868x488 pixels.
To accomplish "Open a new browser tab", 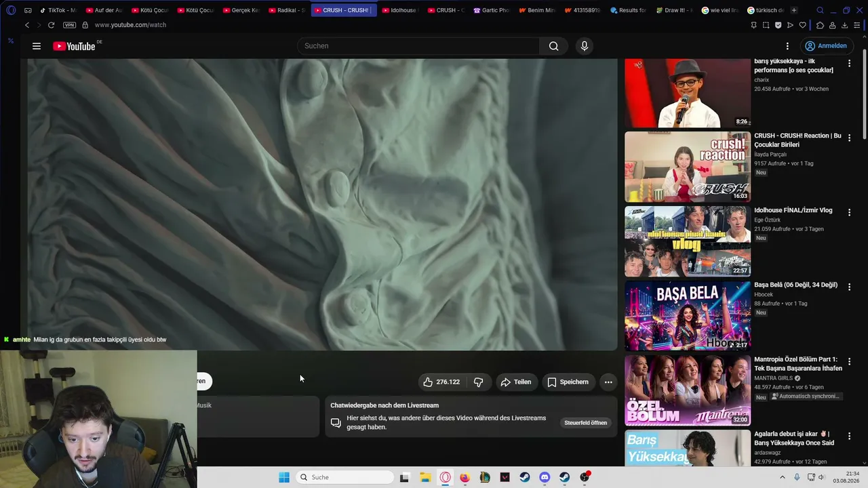I will pos(794,10).
